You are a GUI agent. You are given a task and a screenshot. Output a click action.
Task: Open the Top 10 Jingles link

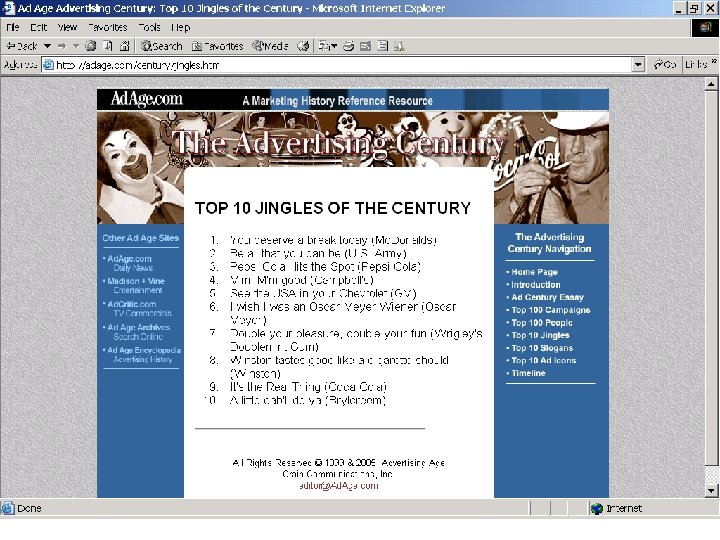point(540,335)
